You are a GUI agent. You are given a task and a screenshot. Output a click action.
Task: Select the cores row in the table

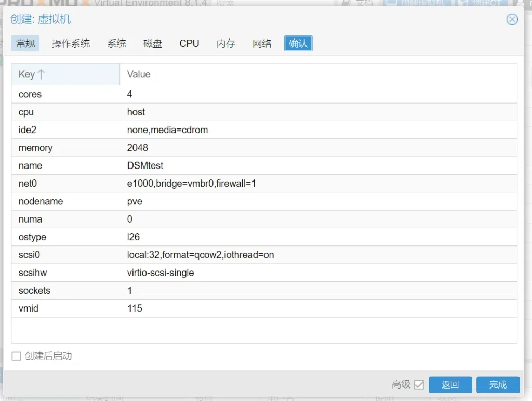264,94
